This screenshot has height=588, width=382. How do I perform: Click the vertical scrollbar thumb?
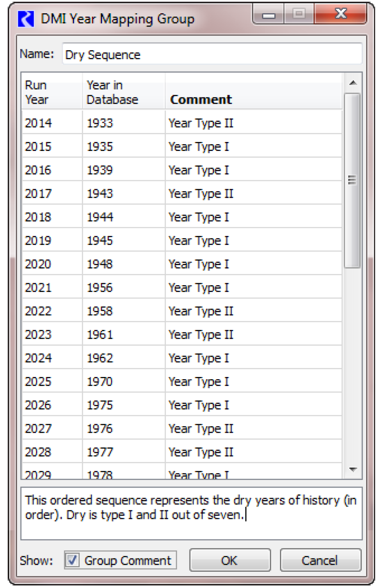pyautogui.click(x=352, y=180)
